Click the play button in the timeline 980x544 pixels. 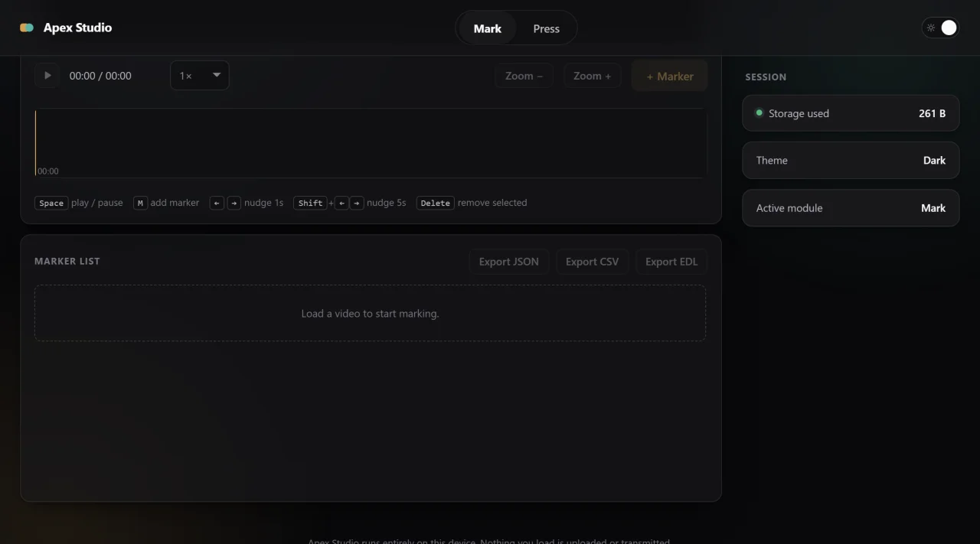(47, 76)
